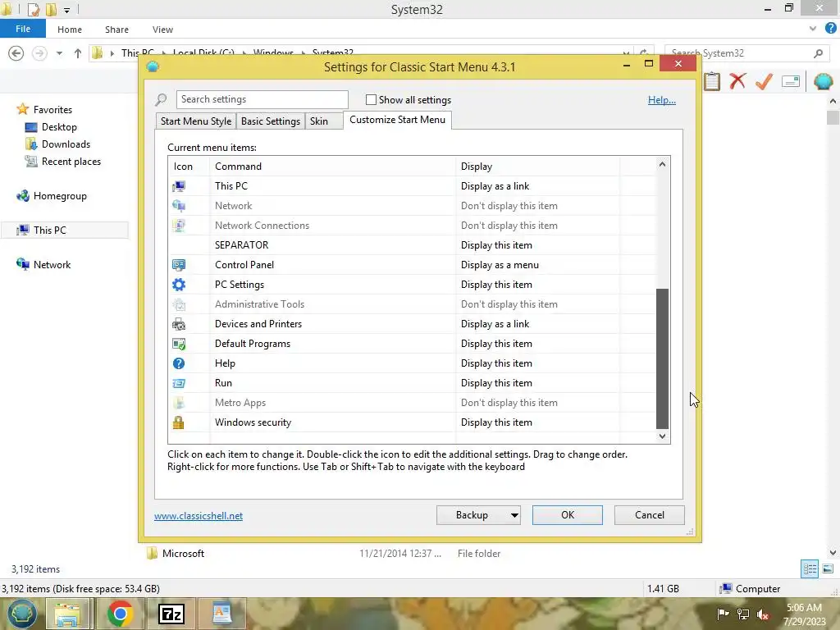Screen dimensions: 840x630
Task: Click the PC Settings gear icon
Action: [x=178, y=285]
